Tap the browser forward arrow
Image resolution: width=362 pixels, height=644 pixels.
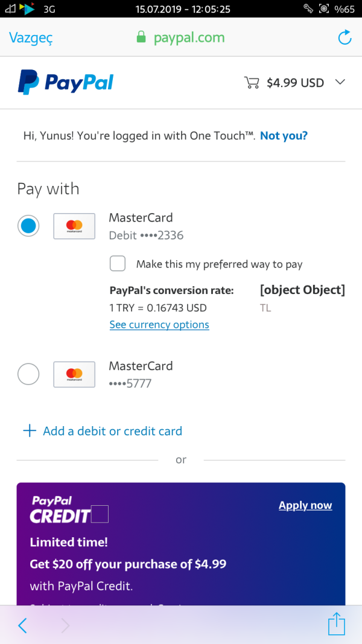coord(65,626)
